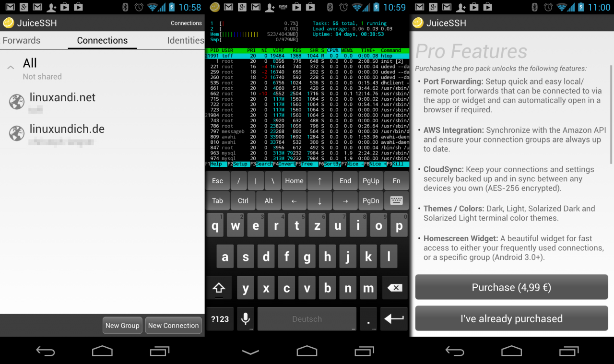Select the Connections tab between Forwards and Identities
Image resolution: width=614 pixels, height=364 pixels.
[102, 40]
